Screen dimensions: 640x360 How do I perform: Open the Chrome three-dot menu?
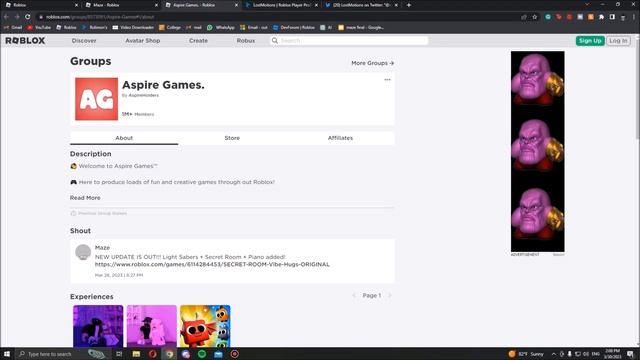tap(634, 17)
